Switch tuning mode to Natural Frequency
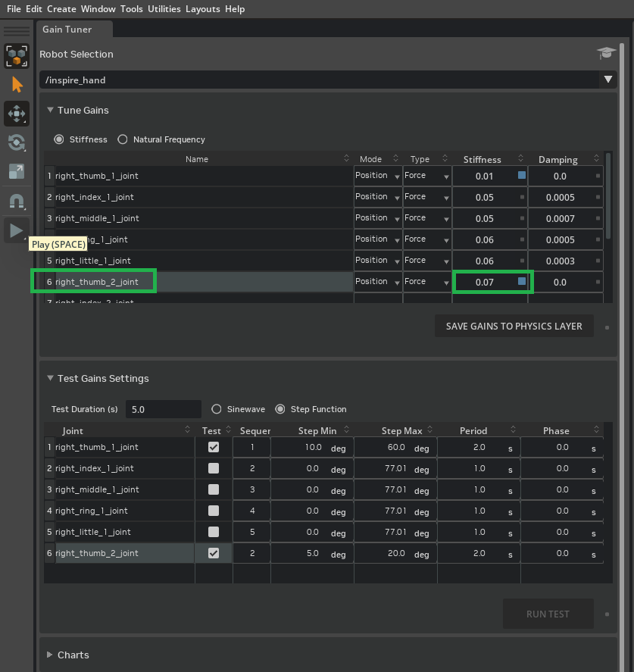 click(x=122, y=139)
